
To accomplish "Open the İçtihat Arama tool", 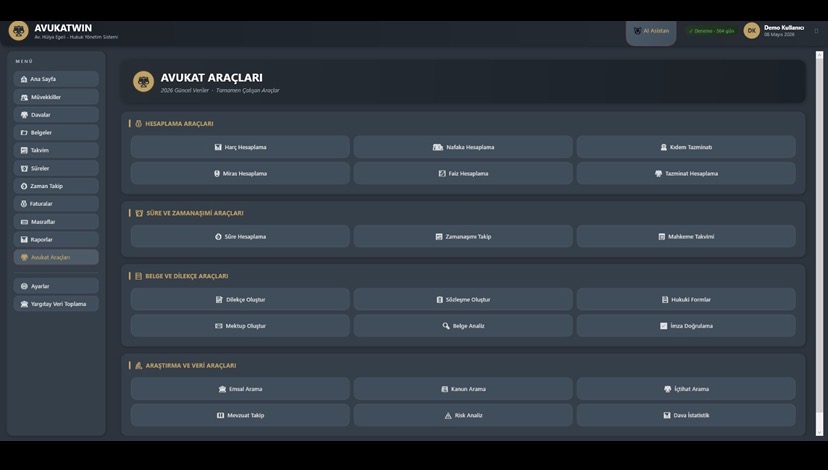I will tap(686, 389).
